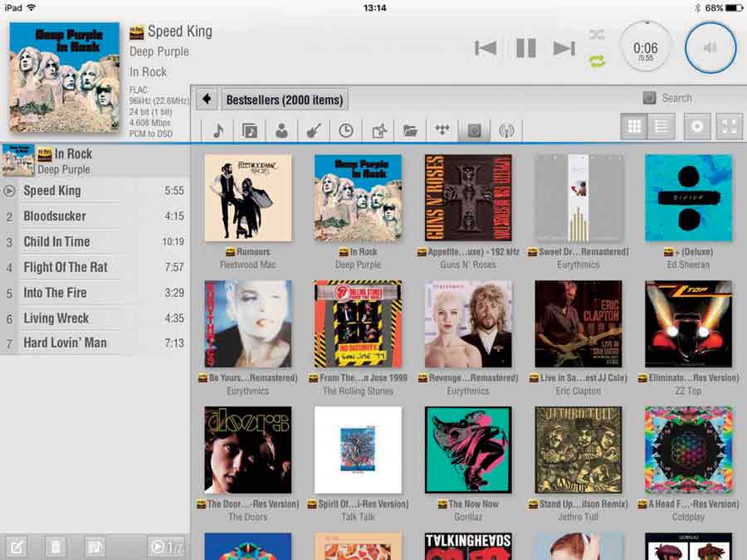The width and height of the screenshot is (747, 560).
Task: Expand the browser to fullscreen
Action: 730,126
